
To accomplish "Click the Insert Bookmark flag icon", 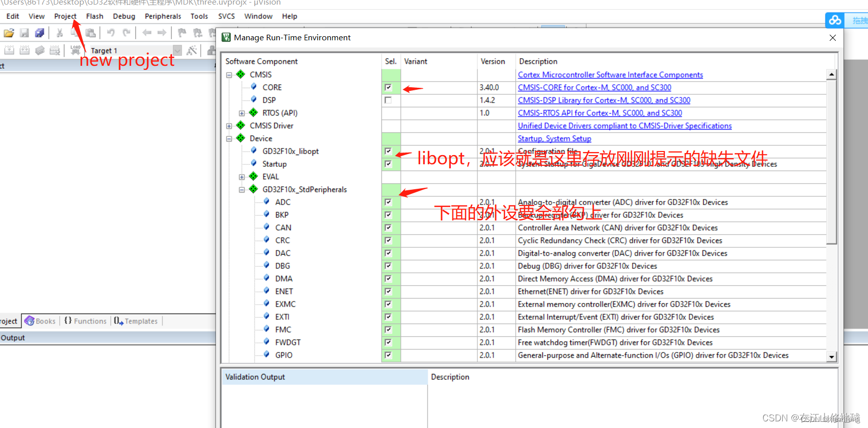I will (x=182, y=33).
